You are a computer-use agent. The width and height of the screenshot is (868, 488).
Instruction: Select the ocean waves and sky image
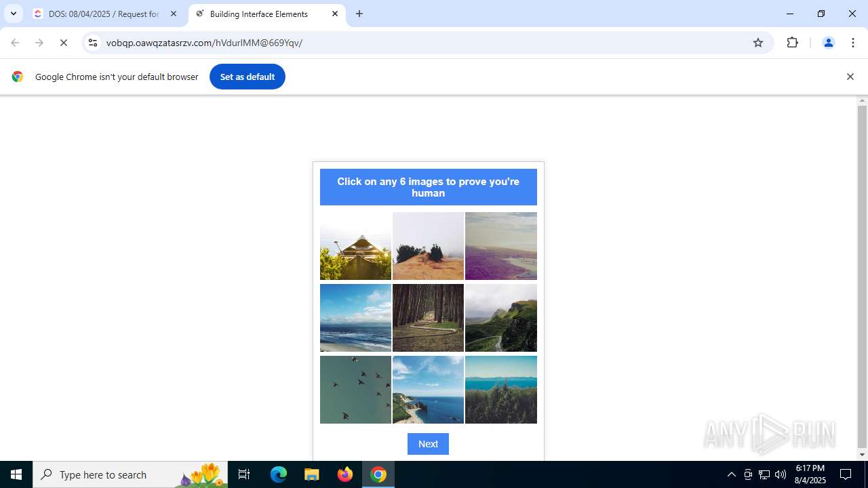click(x=355, y=318)
